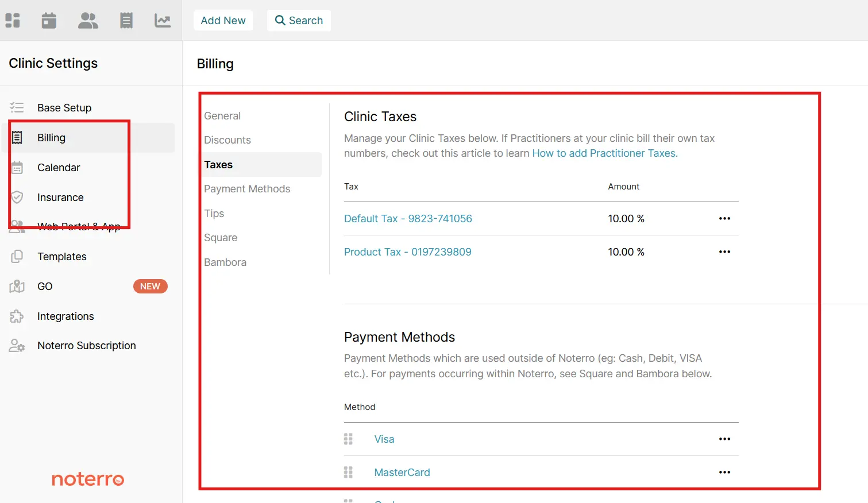This screenshot has width=868, height=503.
Task: Switch to the Discounts tab
Action: coord(227,140)
